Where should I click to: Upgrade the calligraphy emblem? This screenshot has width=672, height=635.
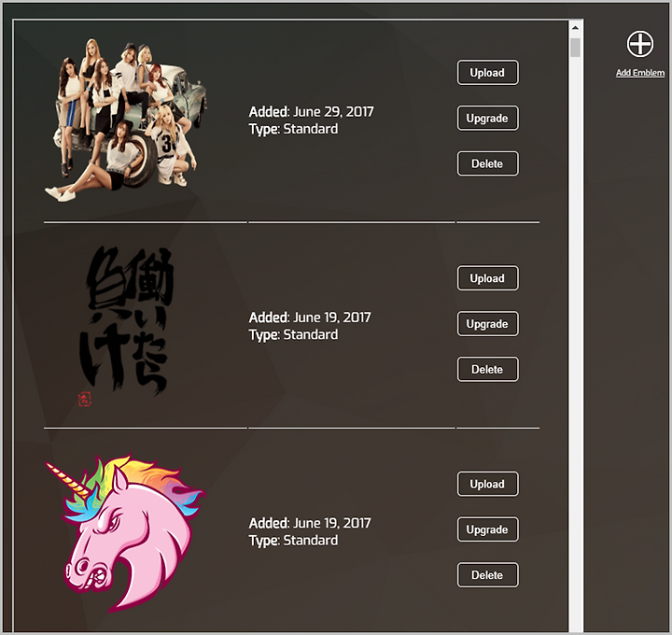(x=487, y=324)
